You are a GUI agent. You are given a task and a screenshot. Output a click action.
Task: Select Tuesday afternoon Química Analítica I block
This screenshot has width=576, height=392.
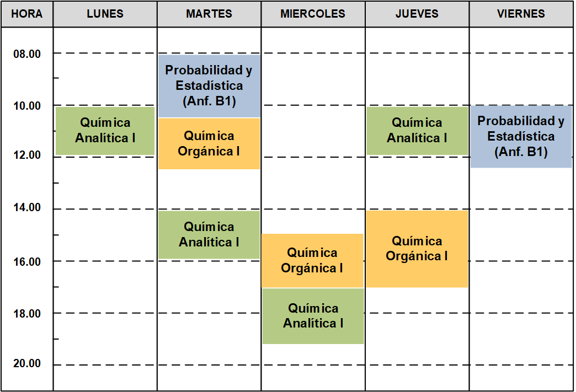click(209, 234)
